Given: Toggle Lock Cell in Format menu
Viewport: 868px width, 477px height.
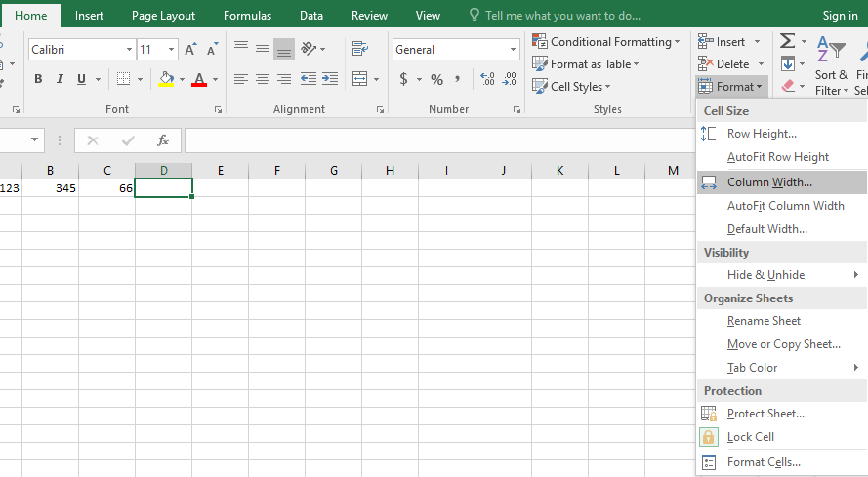Looking at the screenshot, I should 750,437.
